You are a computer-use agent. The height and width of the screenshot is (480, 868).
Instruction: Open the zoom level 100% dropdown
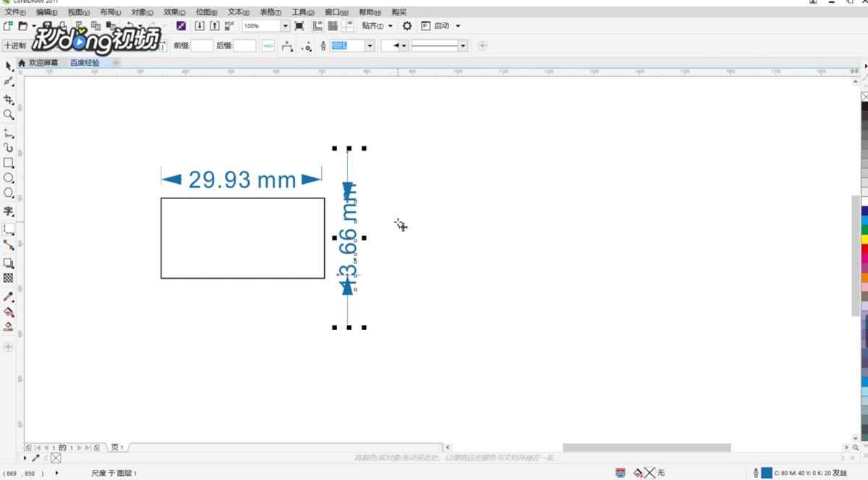285,26
